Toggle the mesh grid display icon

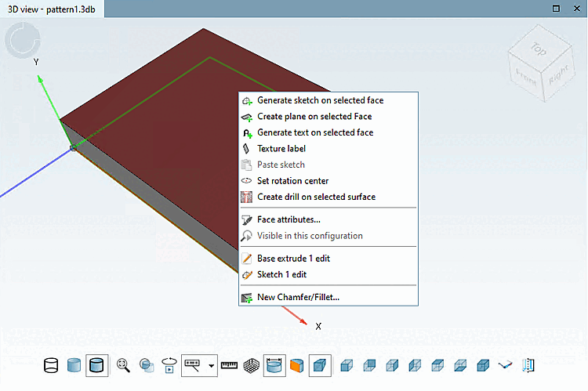(x=251, y=365)
